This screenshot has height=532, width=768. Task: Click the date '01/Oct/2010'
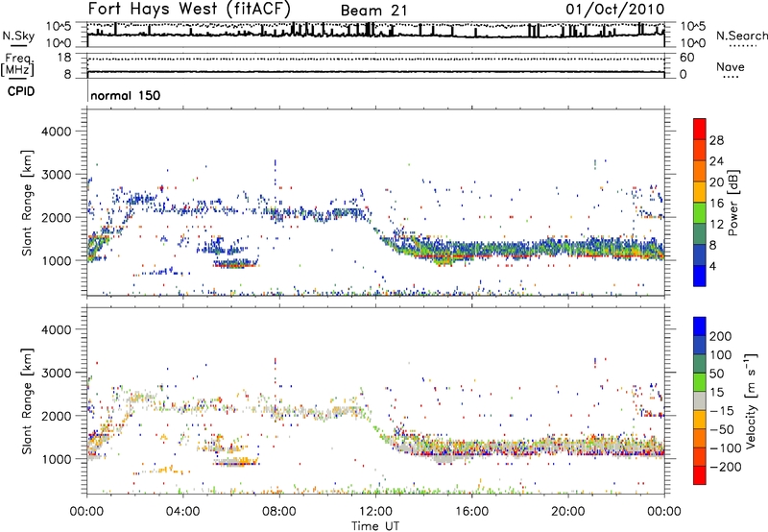click(615, 10)
